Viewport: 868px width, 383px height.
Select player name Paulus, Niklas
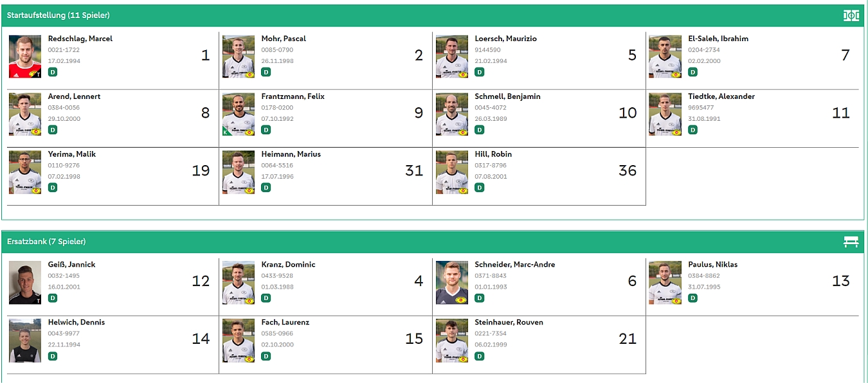coord(712,265)
